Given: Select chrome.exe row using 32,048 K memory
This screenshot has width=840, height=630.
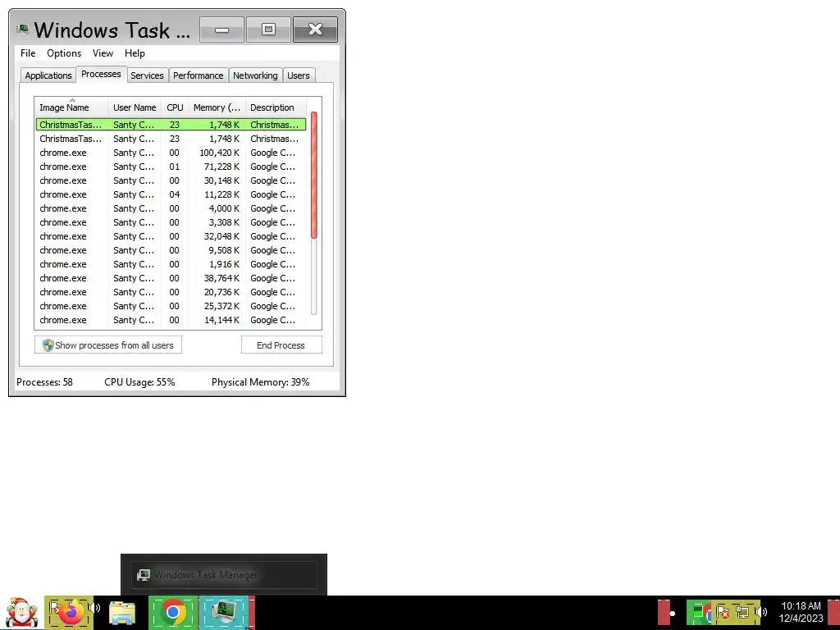Looking at the screenshot, I should 171,236.
